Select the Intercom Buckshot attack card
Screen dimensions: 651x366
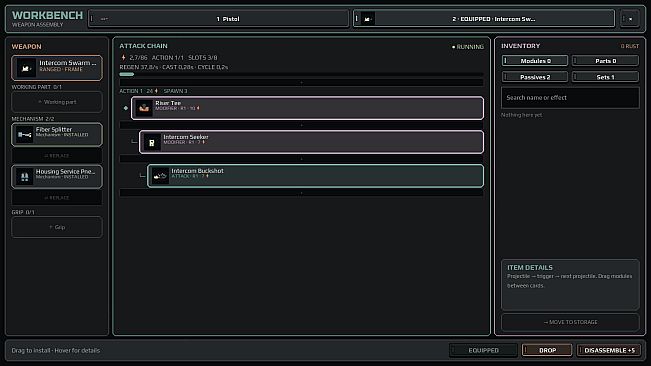click(316, 176)
